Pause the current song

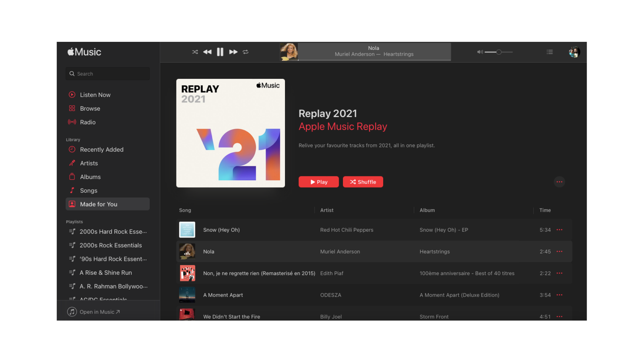(220, 52)
